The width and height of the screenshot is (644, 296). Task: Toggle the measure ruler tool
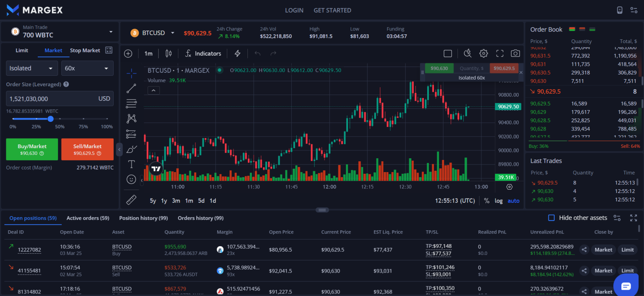coord(131,200)
